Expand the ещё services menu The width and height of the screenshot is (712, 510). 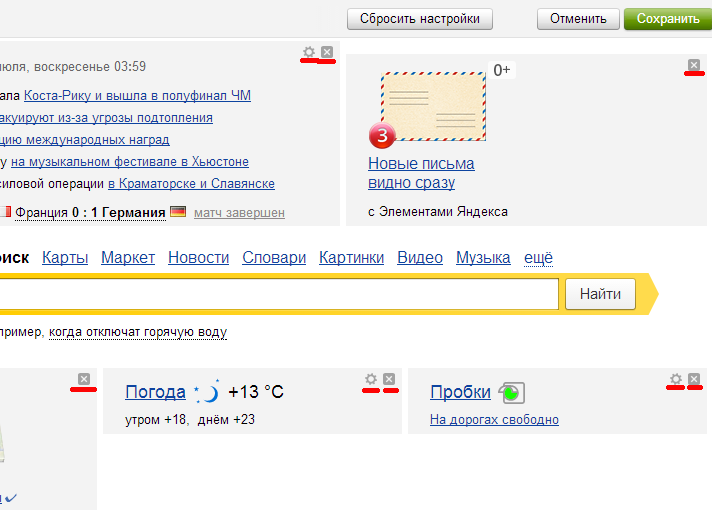click(x=538, y=258)
